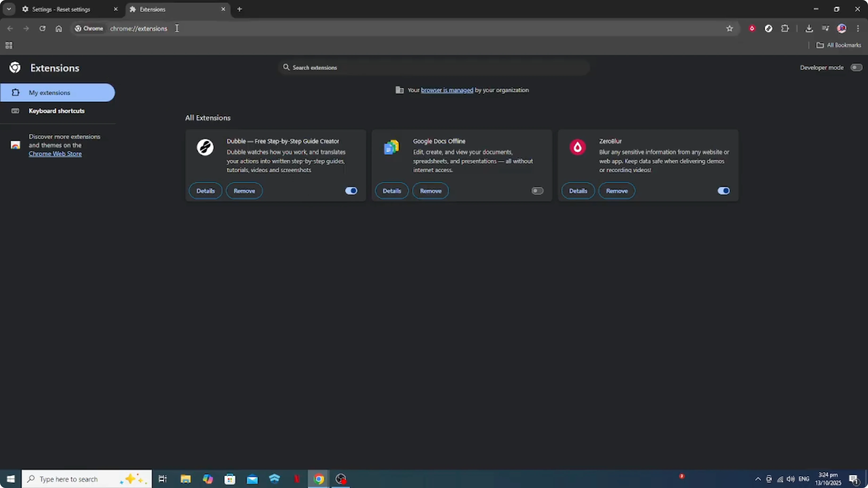Image resolution: width=868 pixels, height=488 pixels.
Task: Open the ZeroBlur toolbar extension icon
Action: tap(752, 29)
